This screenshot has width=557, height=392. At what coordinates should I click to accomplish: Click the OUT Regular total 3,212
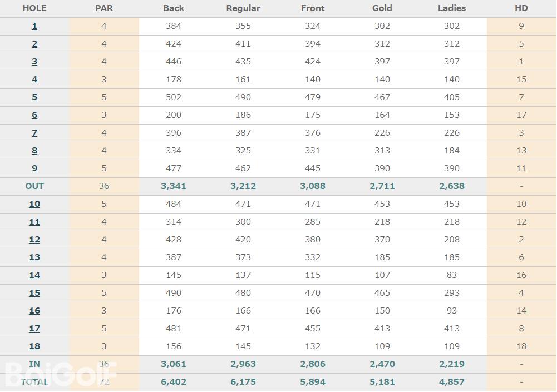[x=243, y=186]
